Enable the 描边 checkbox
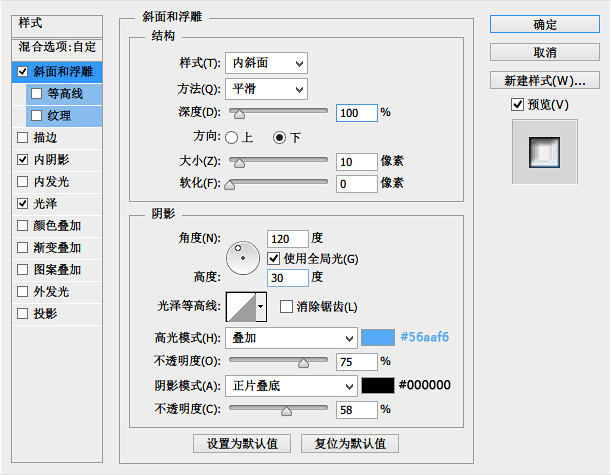This screenshot has height=475, width=611. click(x=23, y=138)
